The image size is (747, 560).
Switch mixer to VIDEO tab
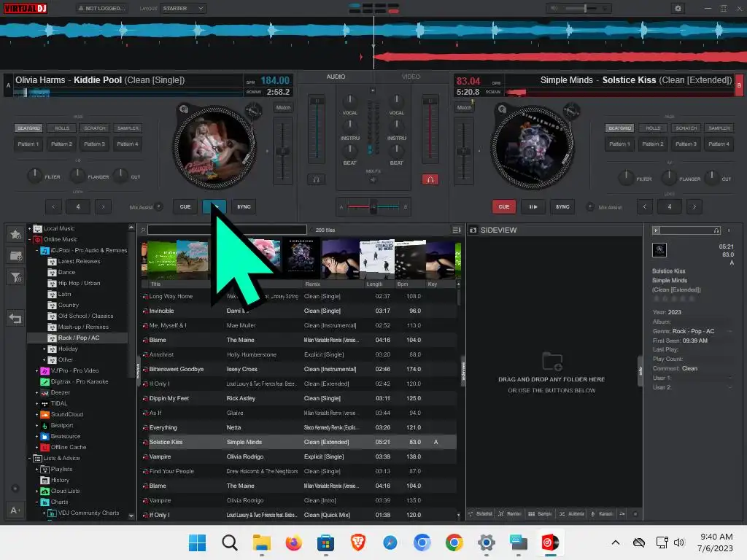point(411,77)
